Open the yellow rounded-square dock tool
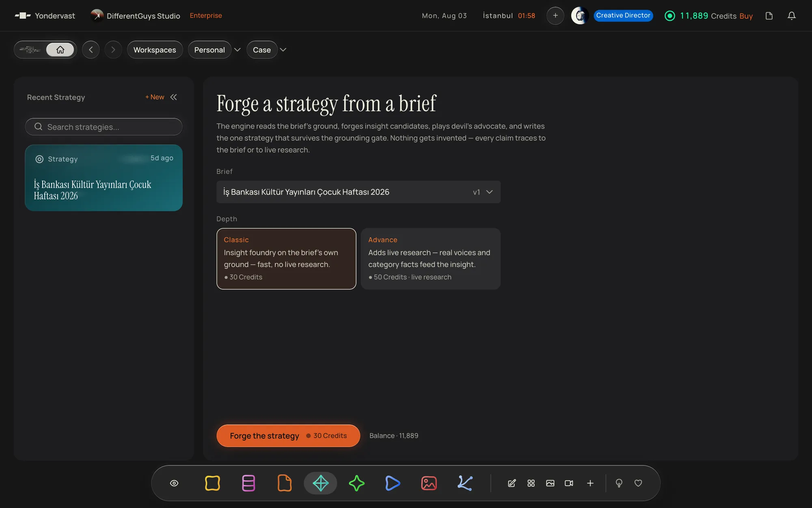Viewport: 812px width, 508px height. click(212, 483)
